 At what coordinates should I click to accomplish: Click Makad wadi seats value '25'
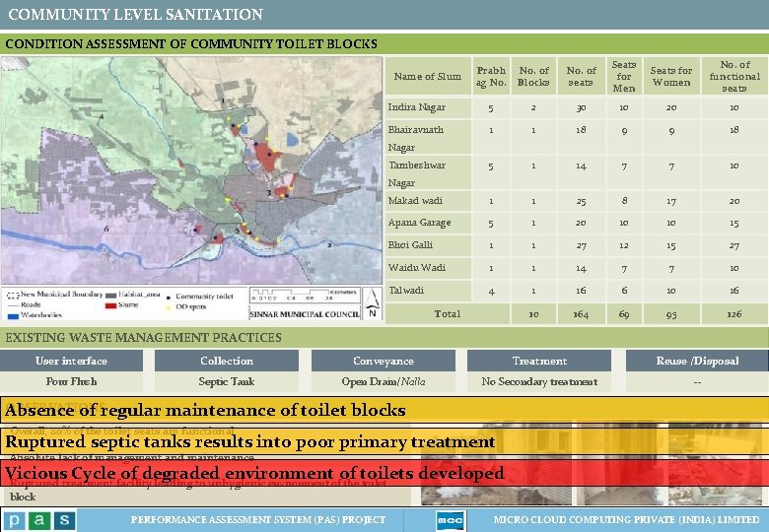click(x=581, y=201)
